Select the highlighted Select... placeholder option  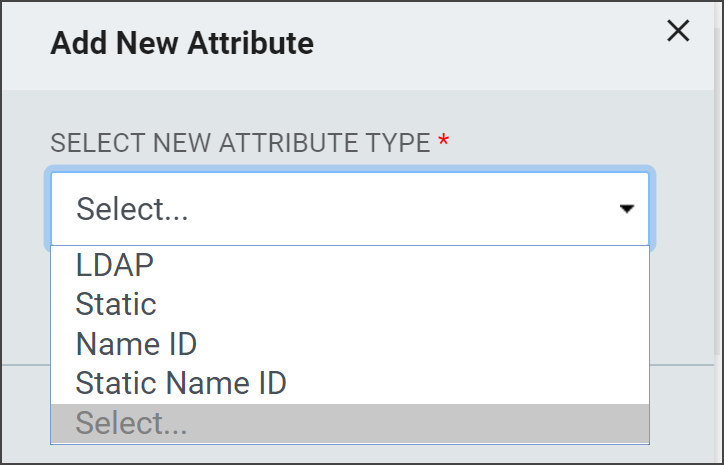click(350, 423)
